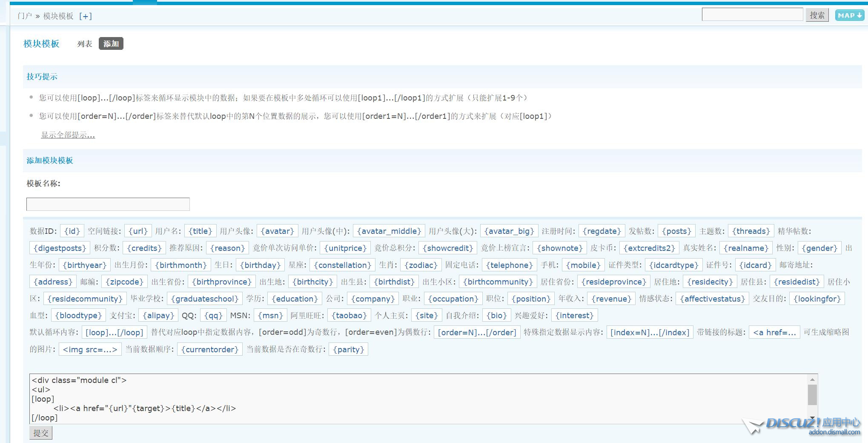Insert the {gender} tag
Viewport: 868px width, 443px height.
(x=819, y=248)
